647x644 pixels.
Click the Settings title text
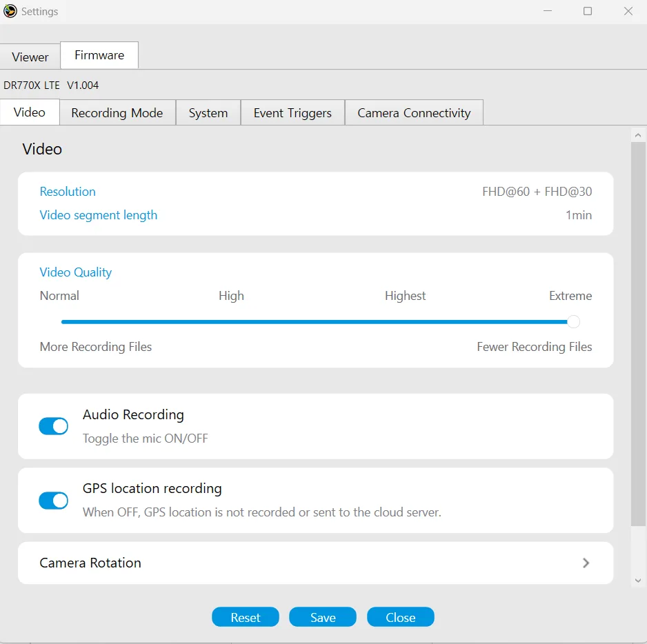pos(39,12)
